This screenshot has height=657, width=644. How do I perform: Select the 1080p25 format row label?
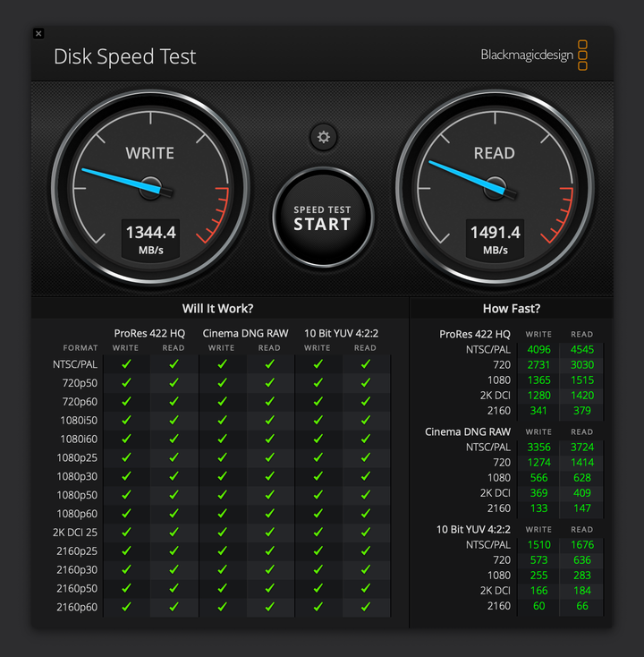tap(77, 458)
